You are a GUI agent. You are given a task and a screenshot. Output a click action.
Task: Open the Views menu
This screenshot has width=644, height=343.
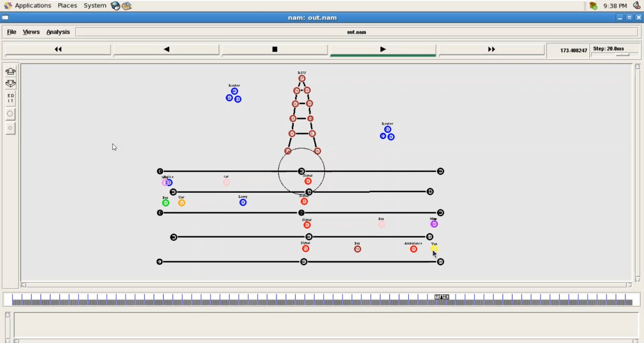pyautogui.click(x=31, y=32)
